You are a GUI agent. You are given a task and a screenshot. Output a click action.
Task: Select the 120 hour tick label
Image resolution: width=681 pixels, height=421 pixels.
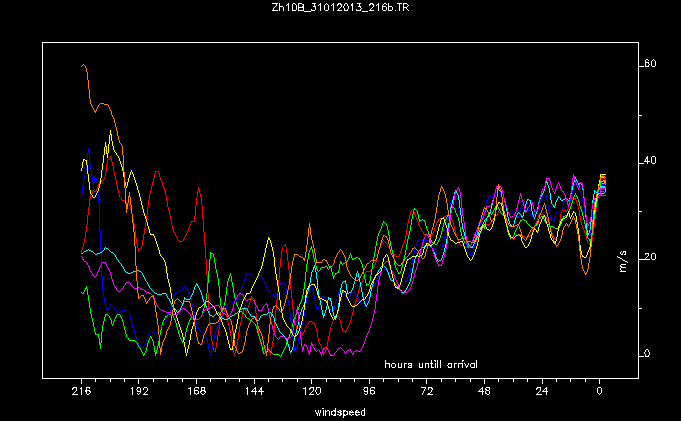pos(312,393)
